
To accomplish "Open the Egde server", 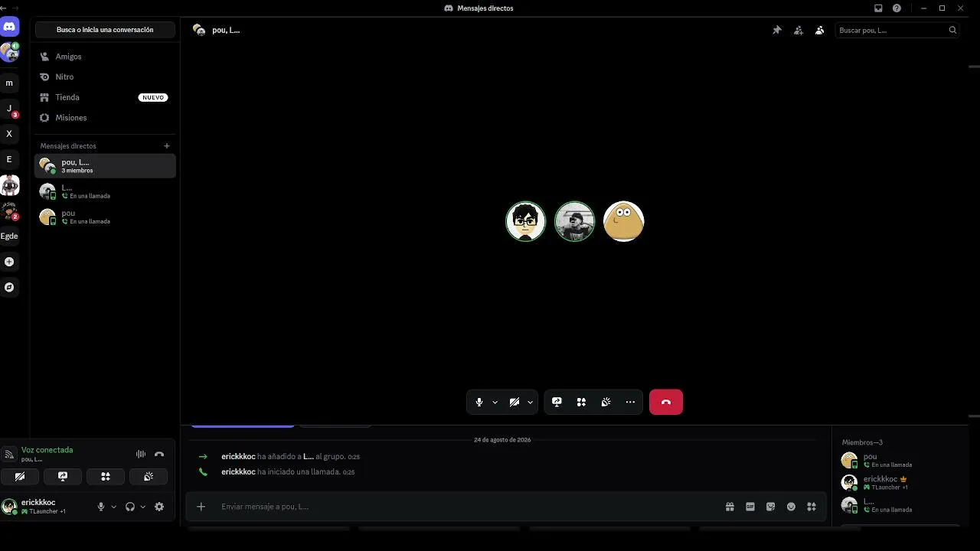I will 9,236.
